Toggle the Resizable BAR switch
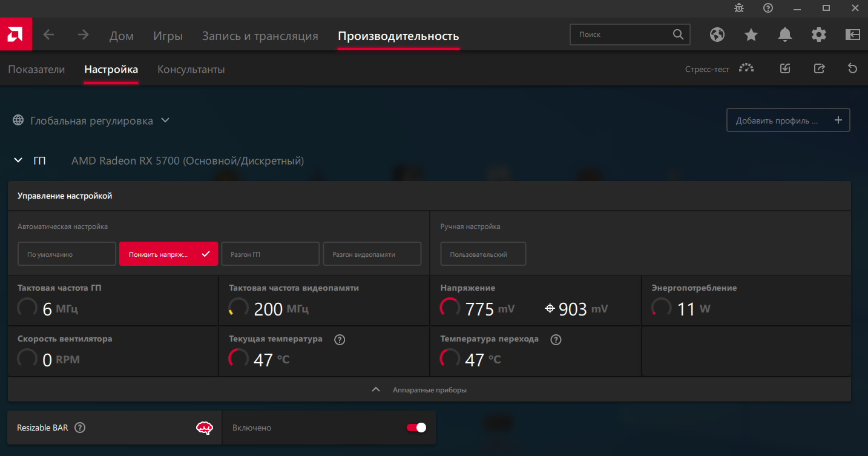The height and width of the screenshot is (456, 868). 416,428
